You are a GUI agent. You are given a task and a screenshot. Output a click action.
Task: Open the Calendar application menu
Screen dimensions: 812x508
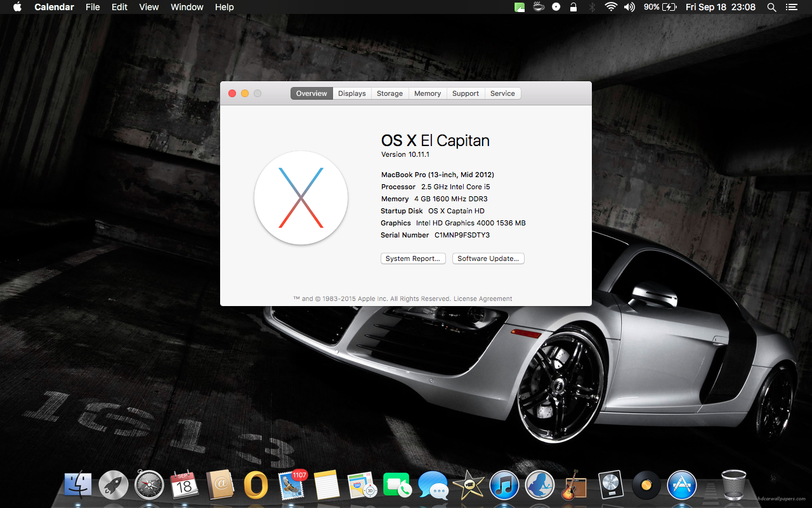pos(54,7)
